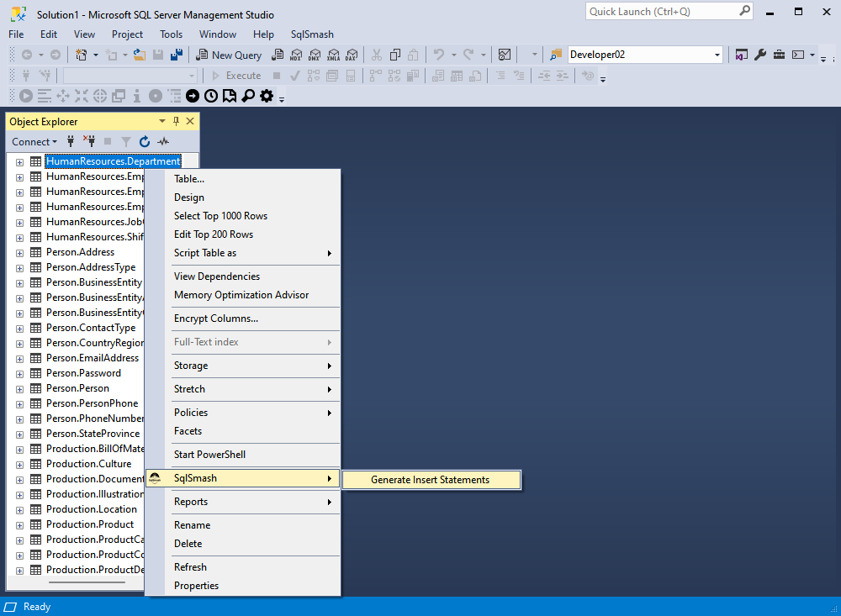The height and width of the screenshot is (616, 841).
Task: Open SqlSmash settings gear icon
Action: pos(267,96)
